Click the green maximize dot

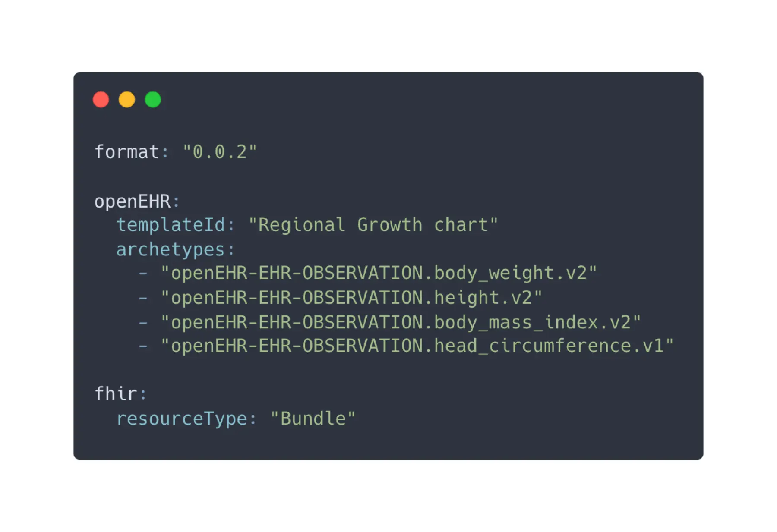point(153,100)
